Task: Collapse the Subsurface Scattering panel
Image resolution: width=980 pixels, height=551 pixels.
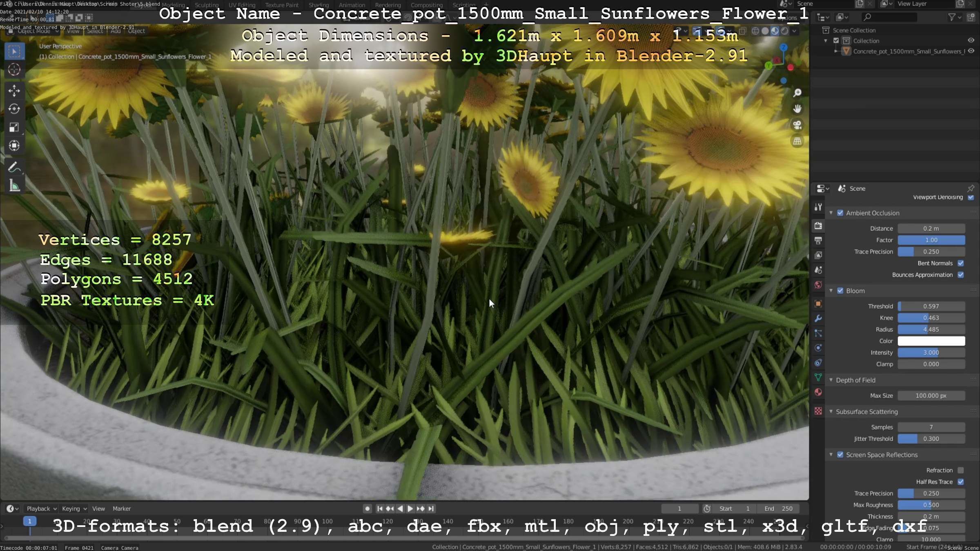Action: pos(831,411)
